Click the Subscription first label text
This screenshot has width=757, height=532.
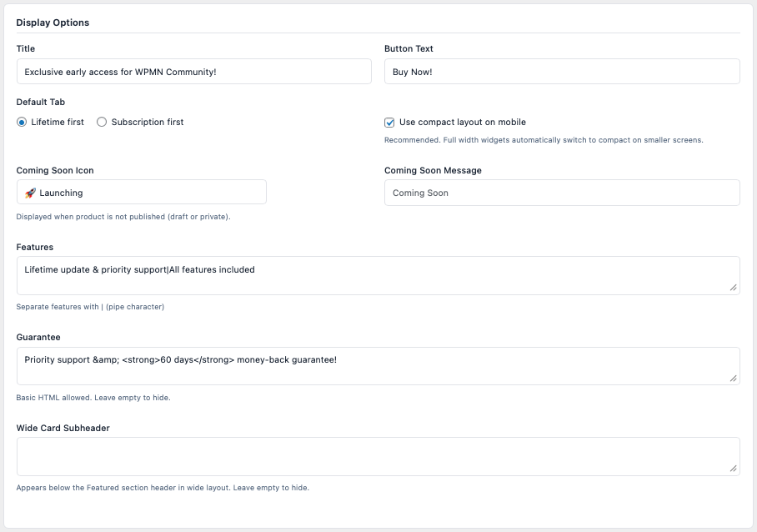click(x=148, y=122)
